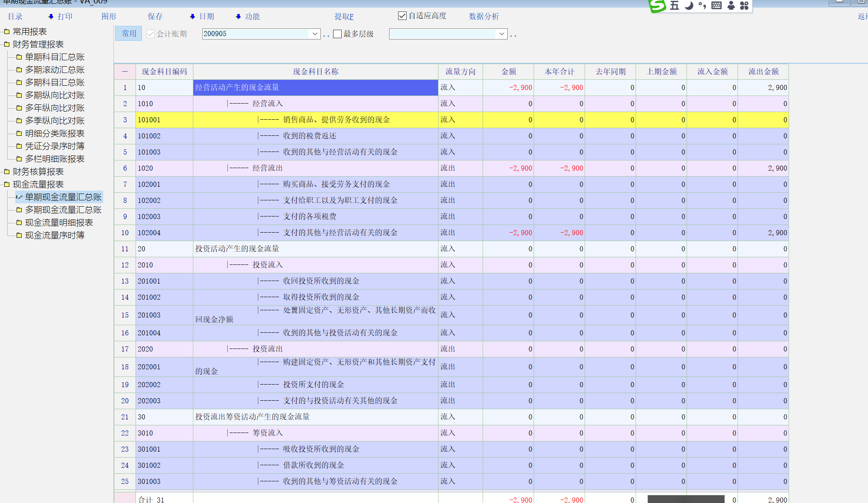This screenshot has width=868, height=503.
Task: Click the folder icon of 现金流量明细报表
Action: click(x=19, y=222)
